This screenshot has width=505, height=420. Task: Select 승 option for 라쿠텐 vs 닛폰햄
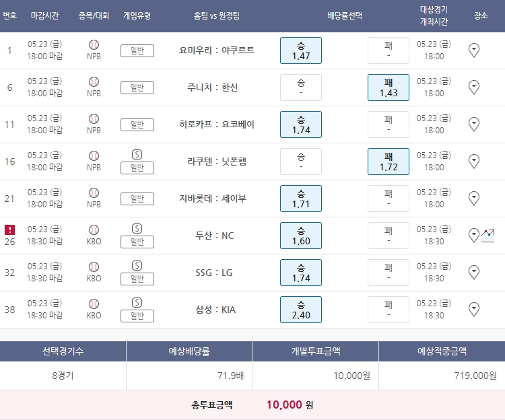point(301,162)
